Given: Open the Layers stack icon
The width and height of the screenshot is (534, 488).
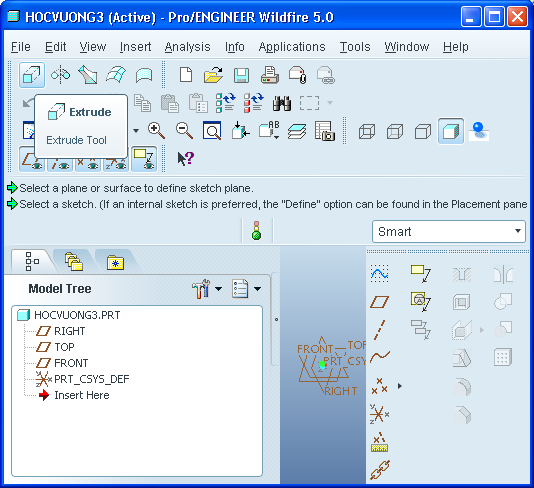Looking at the screenshot, I should pyautogui.click(x=297, y=131).
